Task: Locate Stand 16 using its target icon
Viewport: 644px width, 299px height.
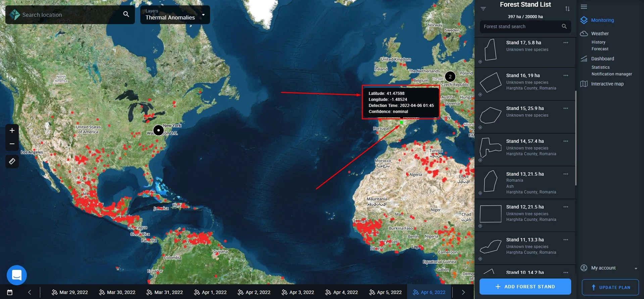Action: [480, 95]
